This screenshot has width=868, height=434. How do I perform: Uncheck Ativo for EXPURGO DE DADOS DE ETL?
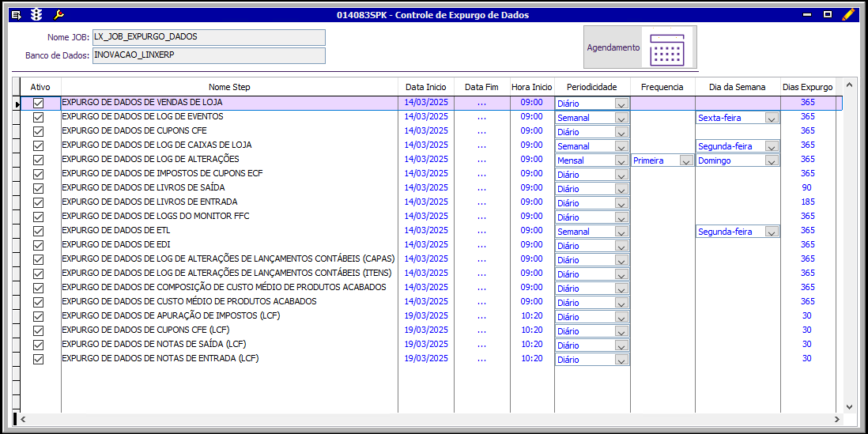point(38,231)
